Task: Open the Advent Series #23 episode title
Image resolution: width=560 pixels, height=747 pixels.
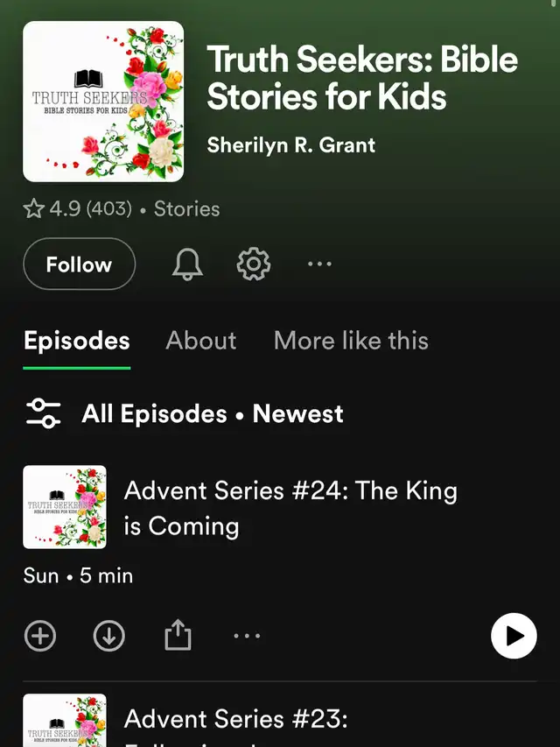Action: (235, 719)
